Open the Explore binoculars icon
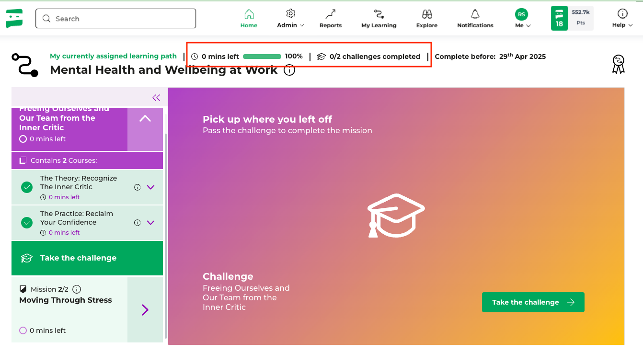 click(426, 14)
